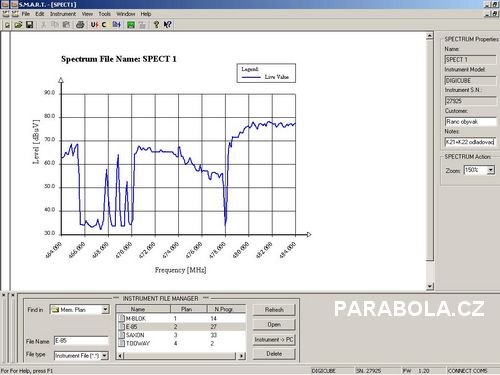Open the Tools menu

[104, 14]
